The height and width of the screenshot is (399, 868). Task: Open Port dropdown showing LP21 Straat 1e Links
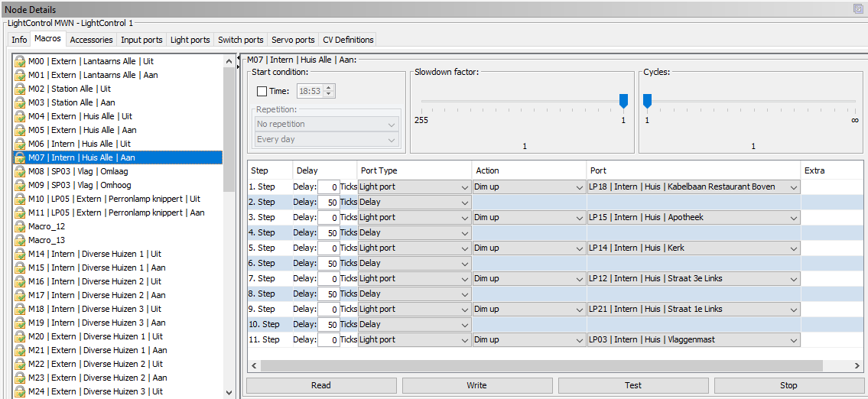[x=694, y=310]
